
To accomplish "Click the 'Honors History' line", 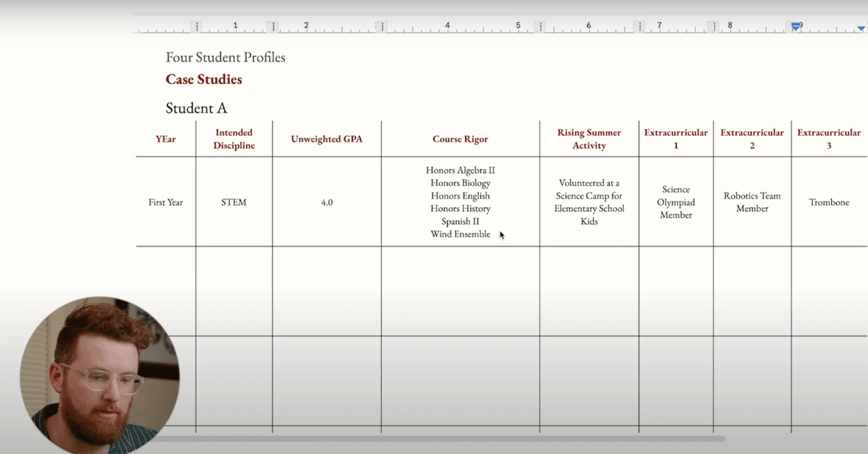I will [461, 209].
